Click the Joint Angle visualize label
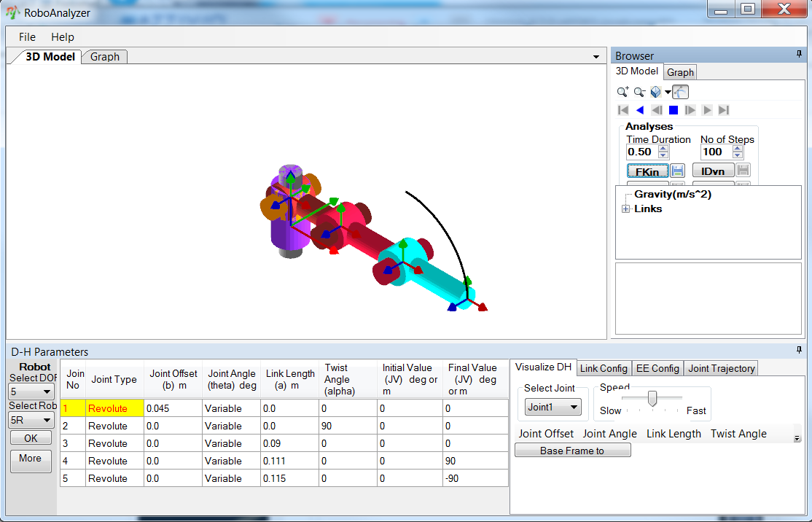812x522 pixels. [609, 434]
